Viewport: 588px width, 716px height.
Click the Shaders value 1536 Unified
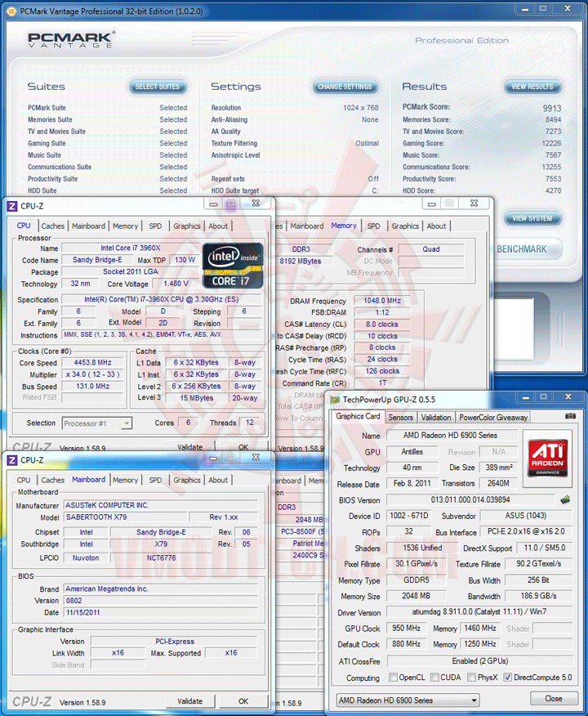tap(422, 548)
